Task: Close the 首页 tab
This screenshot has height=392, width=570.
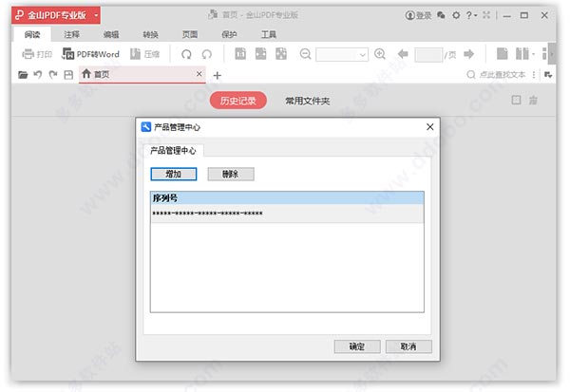Action: [199, 74]
